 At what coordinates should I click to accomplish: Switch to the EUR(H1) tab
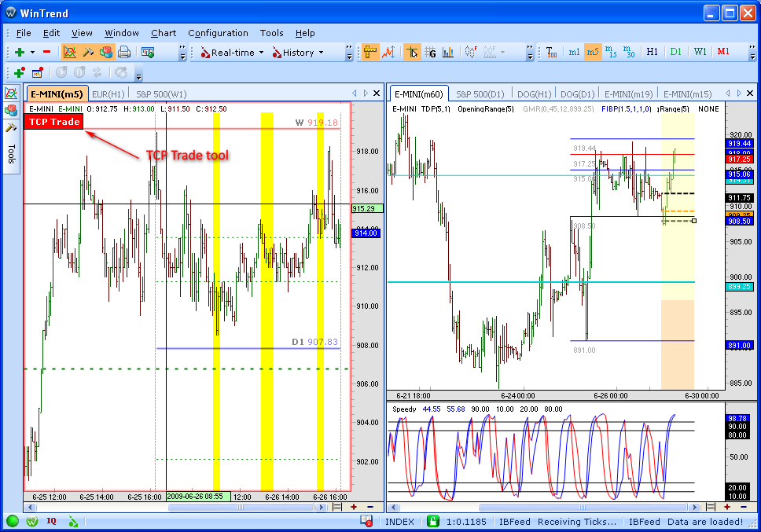(x=108, y=94)
